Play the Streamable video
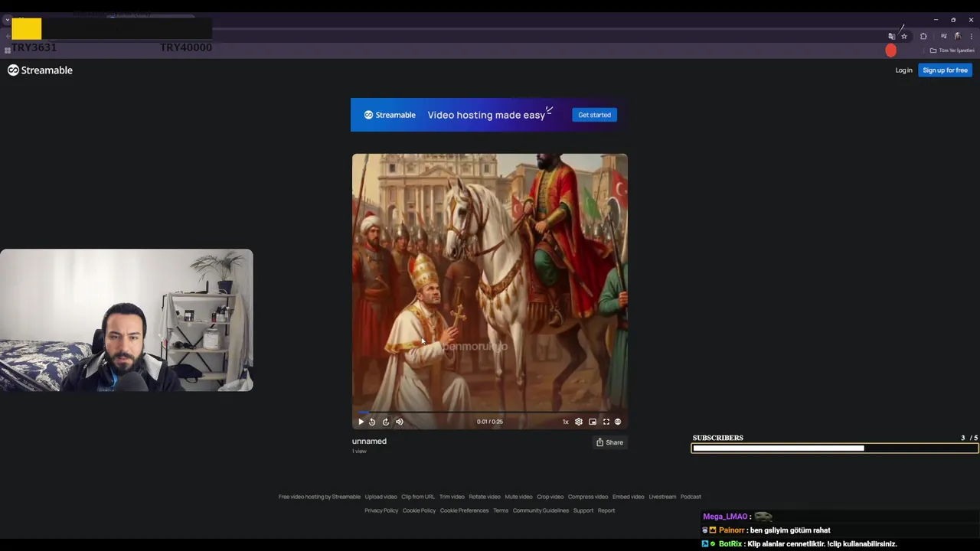This screenshot has width=980, height=551. [361, 422]
